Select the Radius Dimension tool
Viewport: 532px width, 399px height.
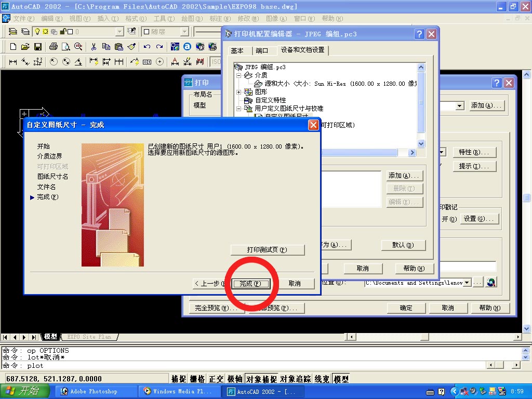click(54, 62)
